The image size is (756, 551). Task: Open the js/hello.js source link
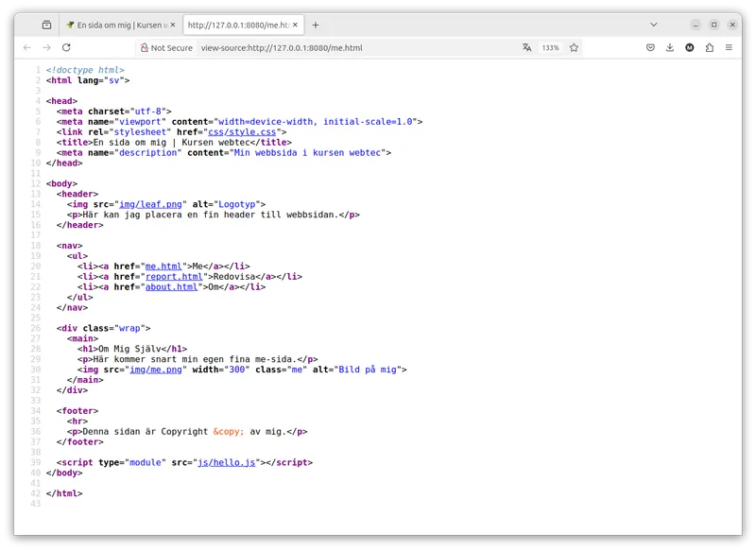click(226, 463)
